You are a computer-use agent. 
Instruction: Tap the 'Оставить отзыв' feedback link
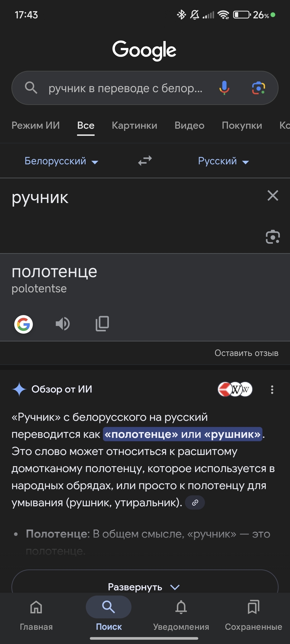coord(246,353)
